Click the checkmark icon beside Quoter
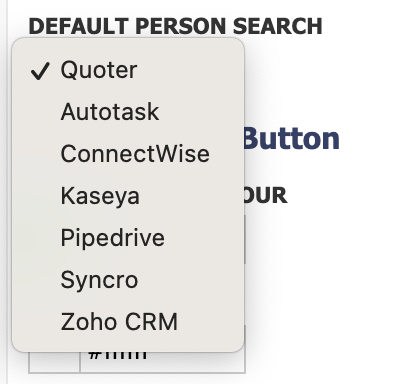Screen dimensions: 400x384 (40, 71)
